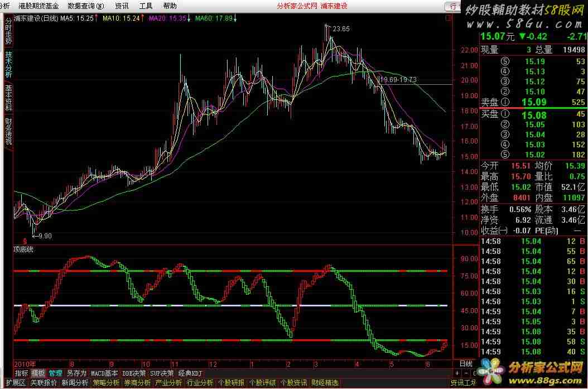
Task: Select the DDE决策 indicator template
Action: [x=135, y=373]
